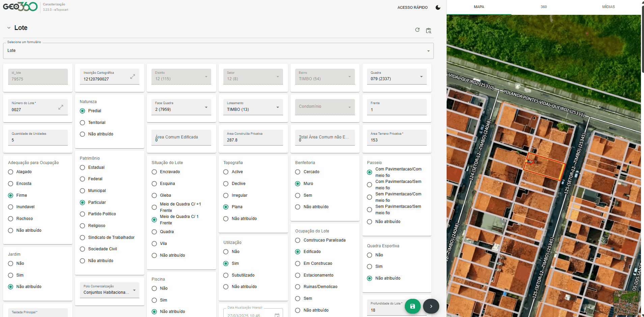The width and height of the screenshot is (644, 317).
Task: Click the Área Construída Privativa field
Action: [x=253, y=137]
